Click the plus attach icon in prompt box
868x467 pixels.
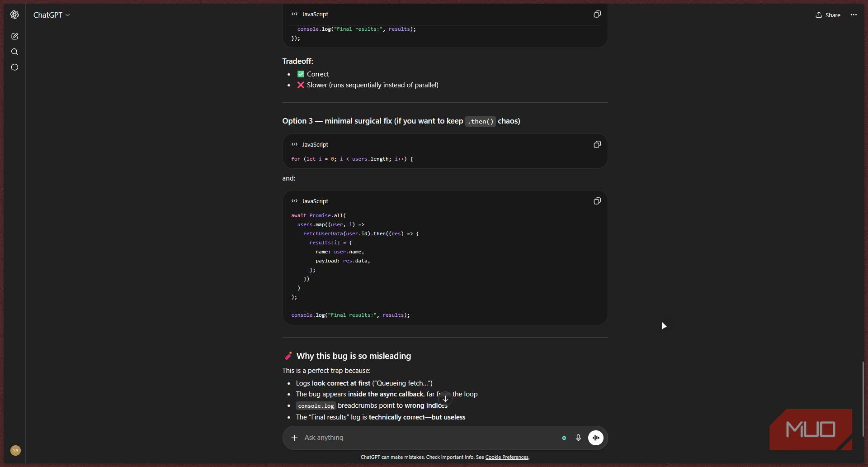pos(294,438)
